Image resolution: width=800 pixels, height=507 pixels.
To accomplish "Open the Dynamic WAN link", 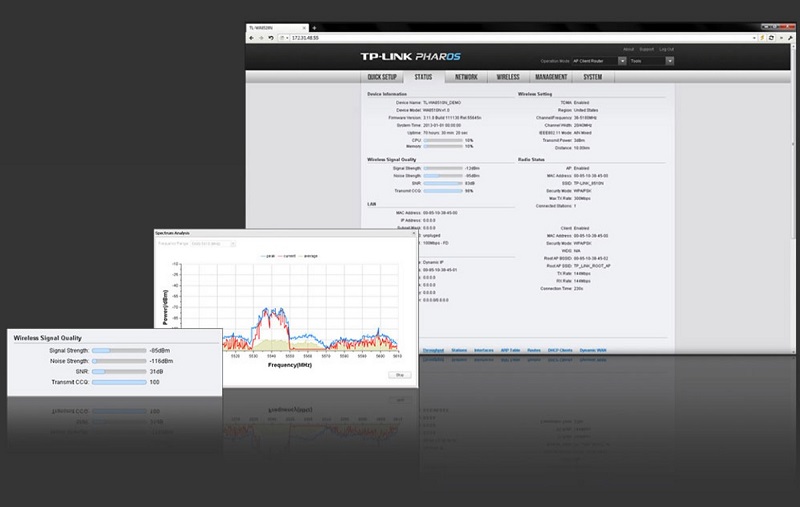I will coord(593,350).
